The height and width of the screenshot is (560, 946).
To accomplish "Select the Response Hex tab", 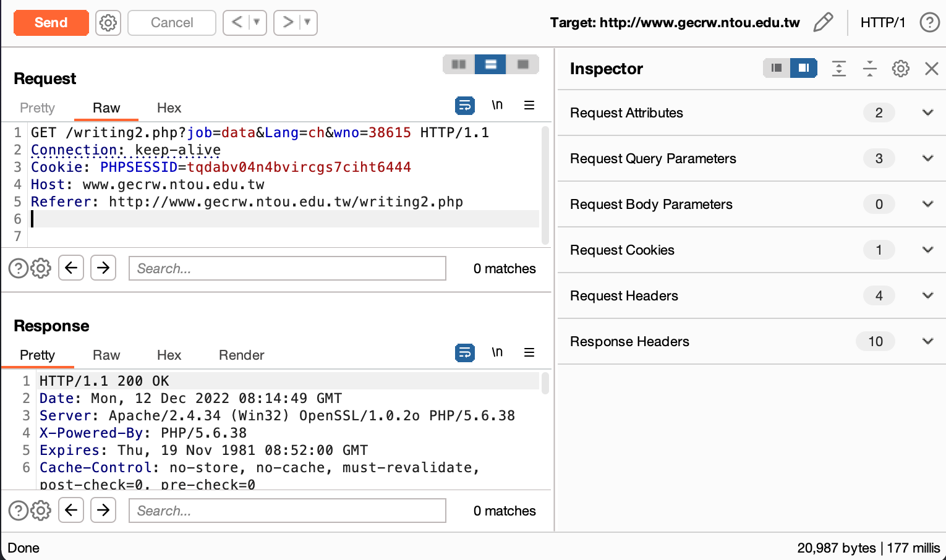I will (169, 355).
